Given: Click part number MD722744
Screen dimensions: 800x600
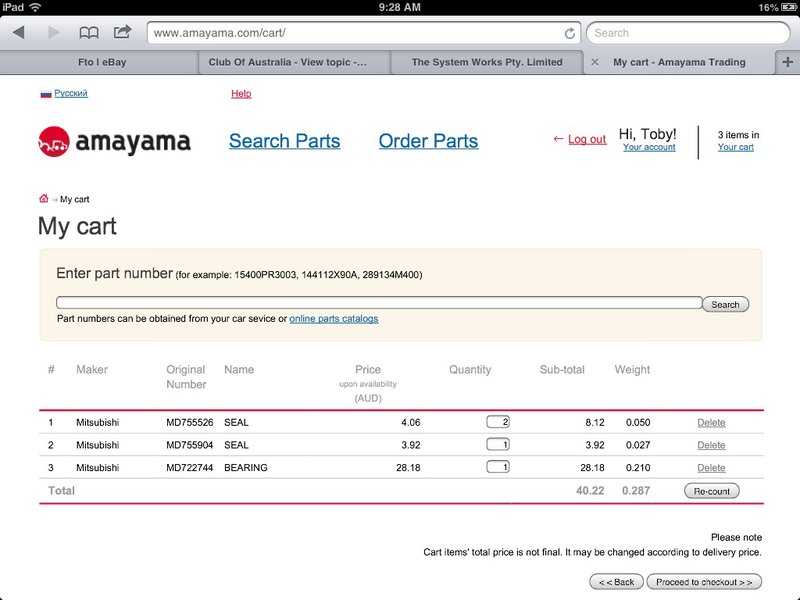Looking at the screenshot, I should [x=190, y=467].
